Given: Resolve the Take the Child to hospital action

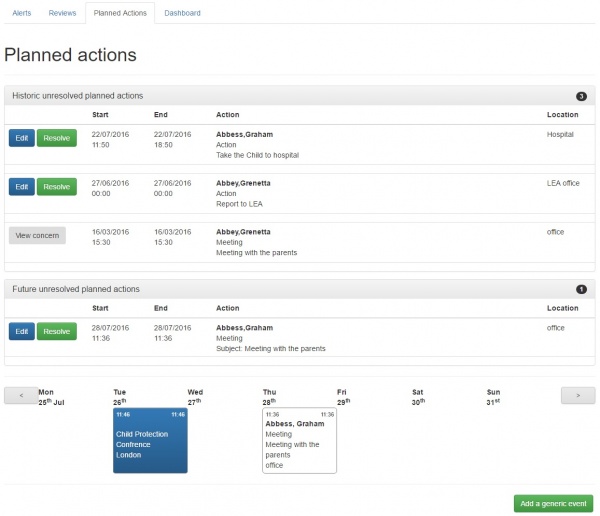Looking at the screenshot, I should [57, 138].
